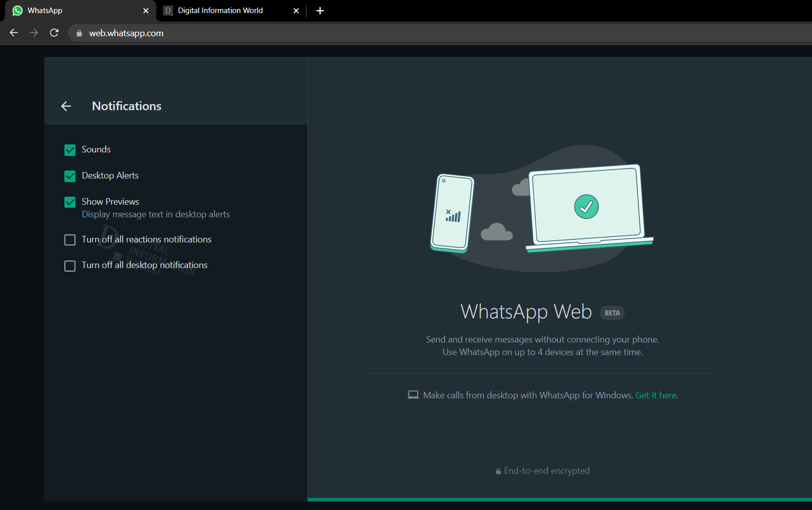The height and width of the screenshot is (510, 812).
Task: Click the End-to-end encrypted text
Action: pyautogui.click(x=547, y=471)
